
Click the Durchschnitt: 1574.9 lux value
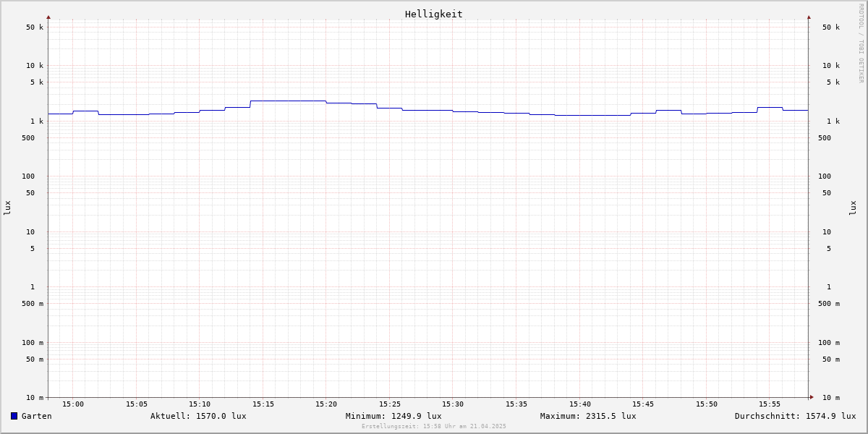pos(796,416)
